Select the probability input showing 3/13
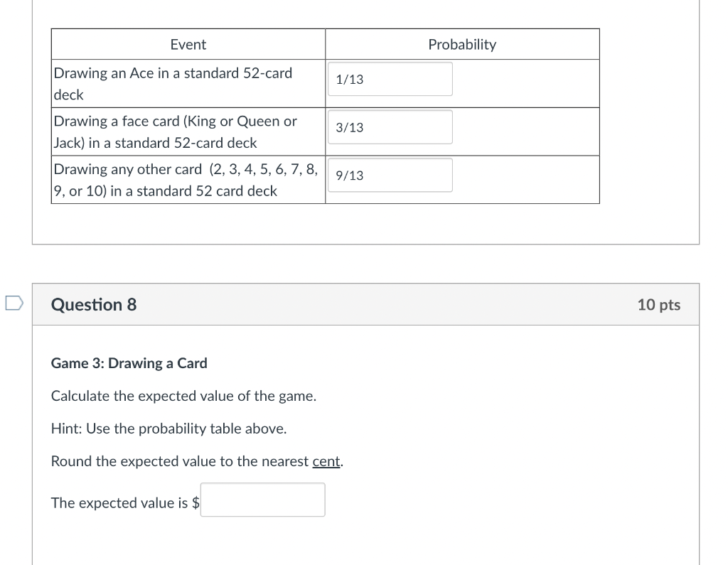 390,127
